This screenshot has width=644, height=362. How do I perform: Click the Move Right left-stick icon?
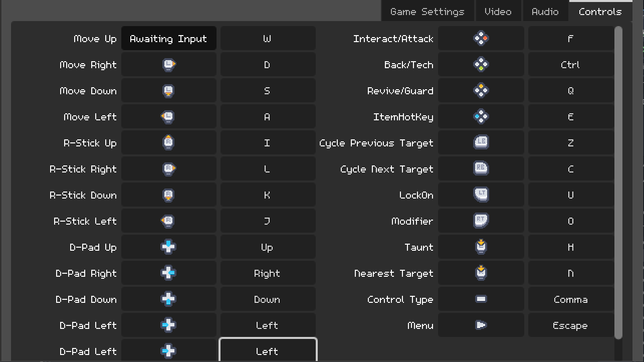169,65
